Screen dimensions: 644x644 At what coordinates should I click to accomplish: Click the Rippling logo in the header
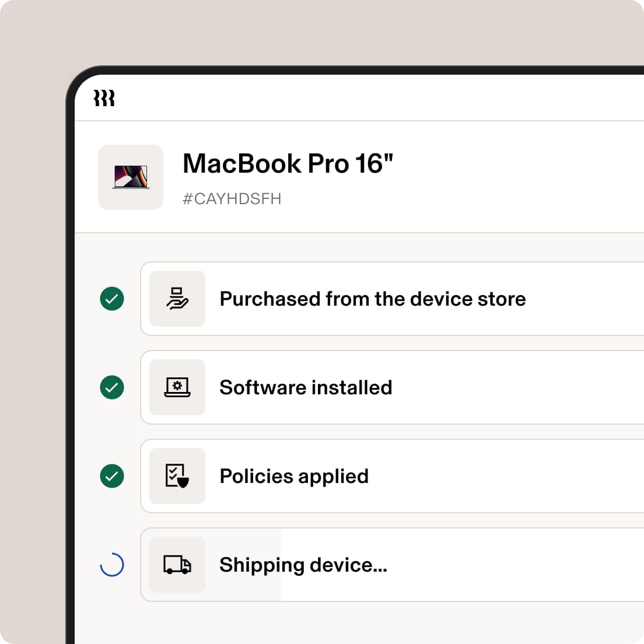(104, 98)
